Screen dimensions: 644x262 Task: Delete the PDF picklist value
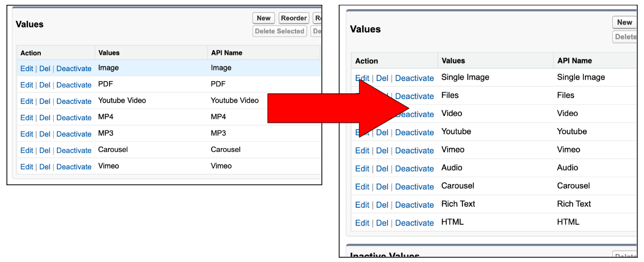click(45, 85)
